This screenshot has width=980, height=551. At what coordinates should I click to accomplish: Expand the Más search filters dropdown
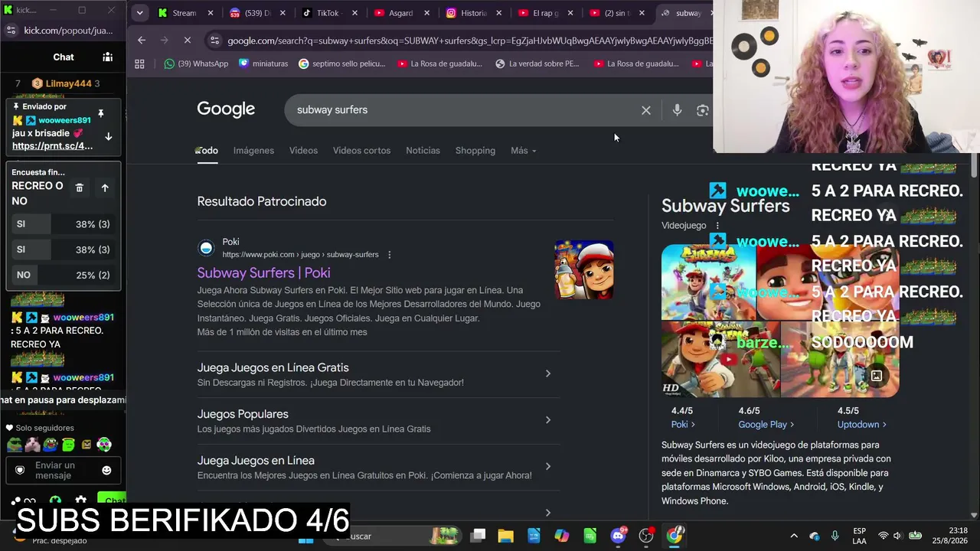524,151
